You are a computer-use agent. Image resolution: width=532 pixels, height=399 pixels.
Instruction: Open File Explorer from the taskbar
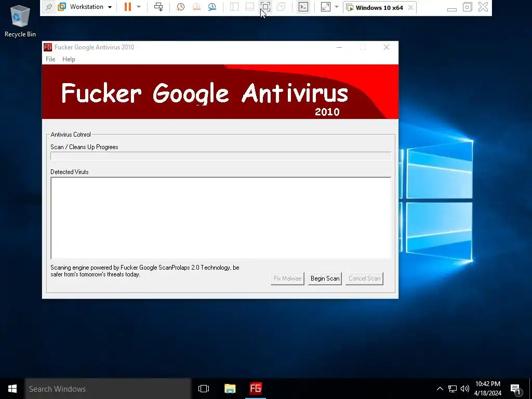click(x=230, y=389)
